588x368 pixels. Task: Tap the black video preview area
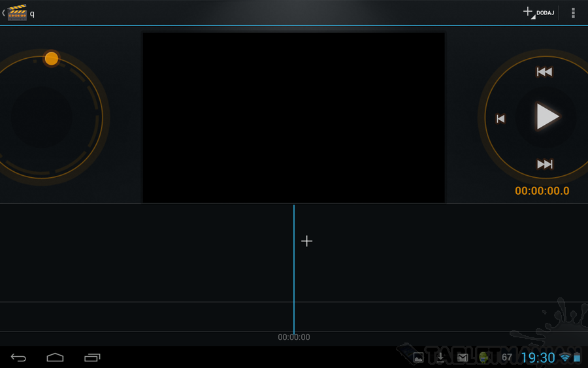pyautogui.click(x=293, y=118)
